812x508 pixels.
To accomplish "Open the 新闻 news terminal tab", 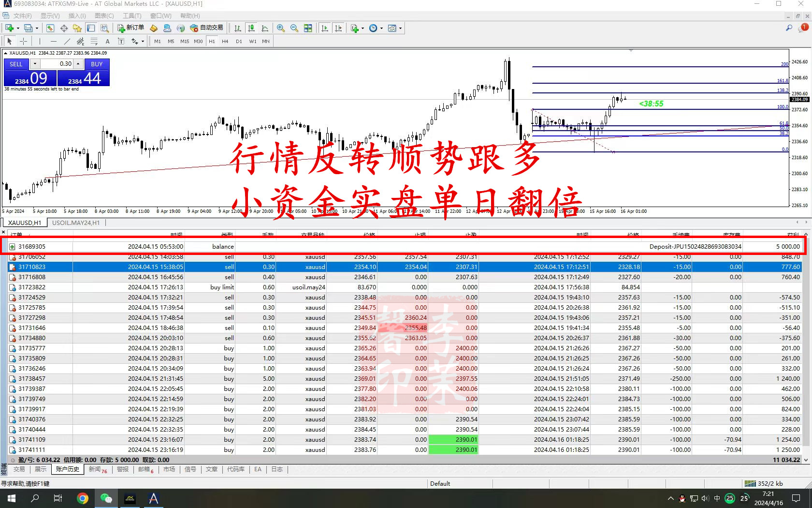I will tap(97, 469).
